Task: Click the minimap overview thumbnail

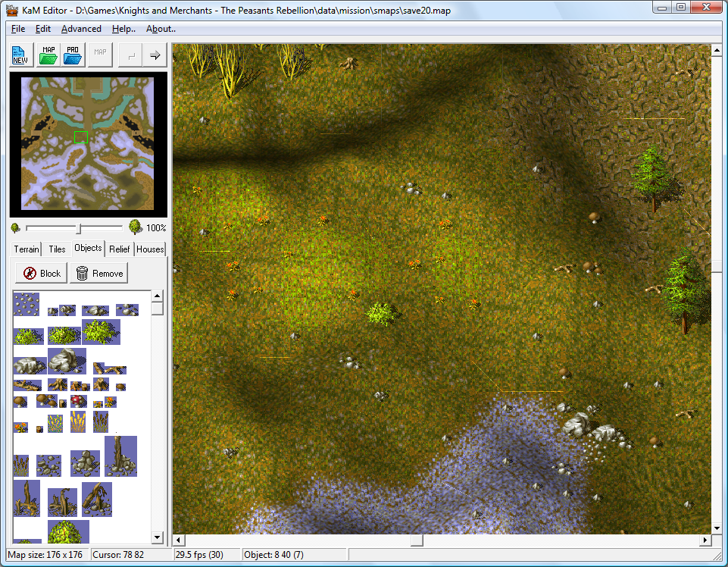Action: (x=88, y=144)
